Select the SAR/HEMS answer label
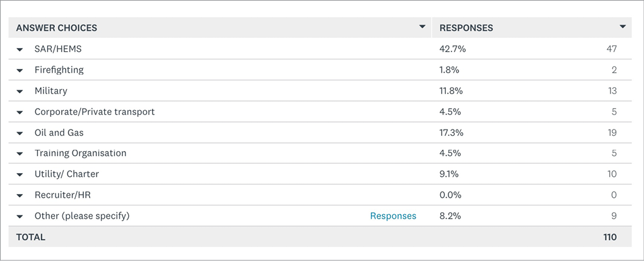This screenshot has height=261, width=644. [58, 49]
